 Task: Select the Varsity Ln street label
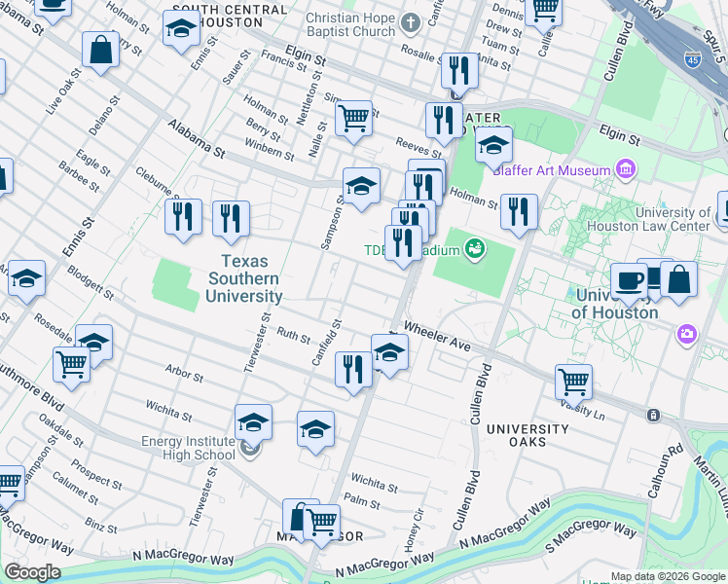point(583,411)
